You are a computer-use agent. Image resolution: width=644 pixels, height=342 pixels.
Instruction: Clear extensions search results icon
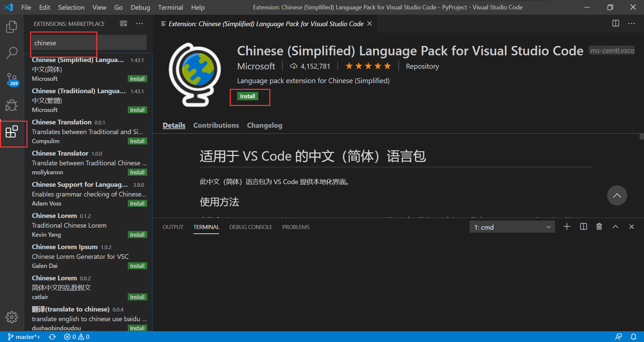(123, 23)
